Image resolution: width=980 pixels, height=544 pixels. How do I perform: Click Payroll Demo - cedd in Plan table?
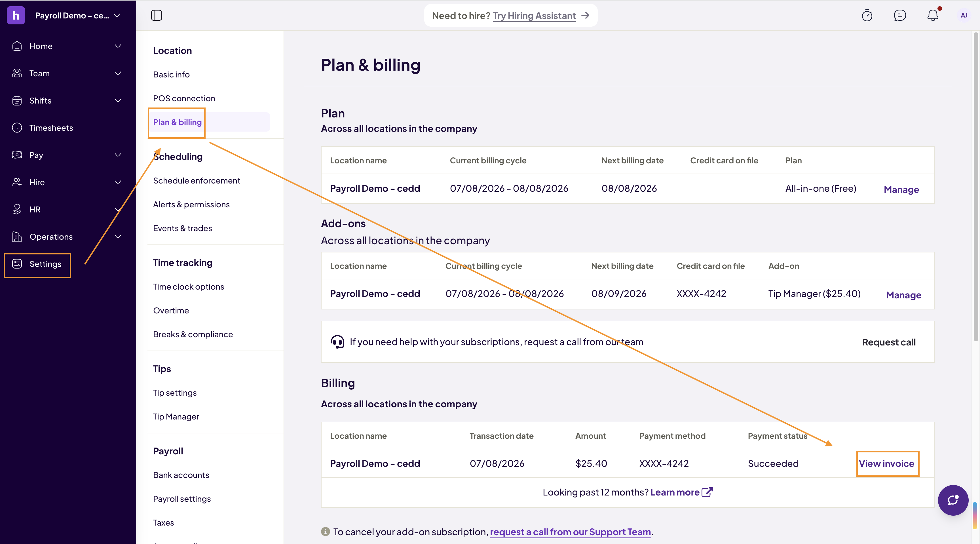[375, 189]
